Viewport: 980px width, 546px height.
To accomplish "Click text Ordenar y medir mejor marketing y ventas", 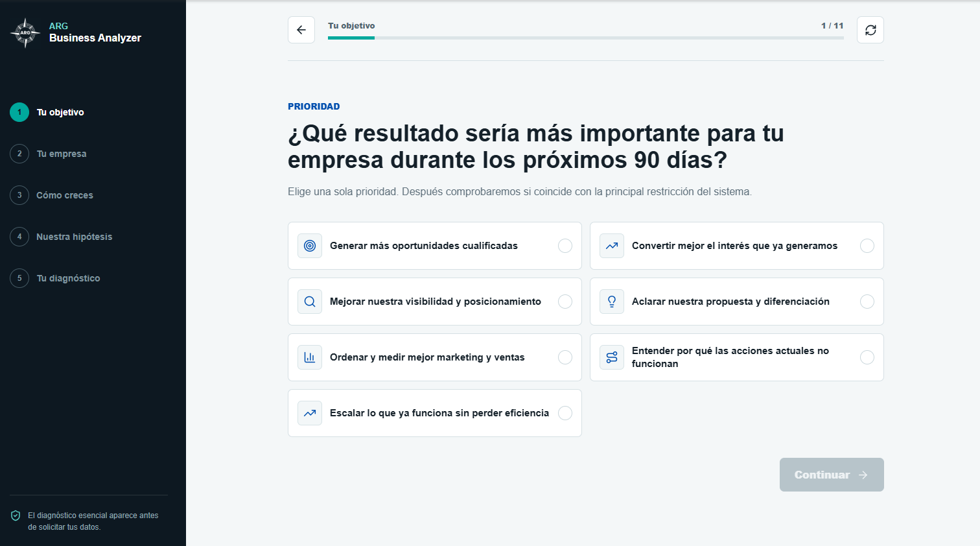I will [427, 357].
